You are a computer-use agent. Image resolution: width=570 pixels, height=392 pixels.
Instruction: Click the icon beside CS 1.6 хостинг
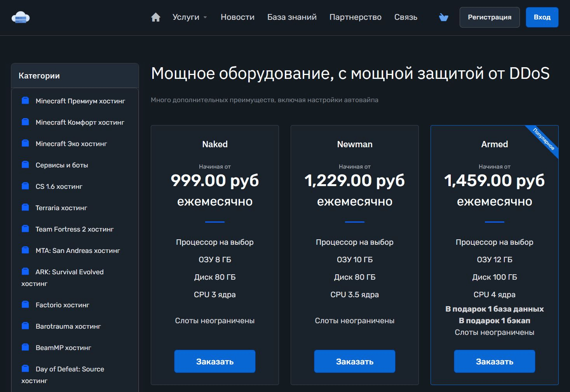click(25, 186)
